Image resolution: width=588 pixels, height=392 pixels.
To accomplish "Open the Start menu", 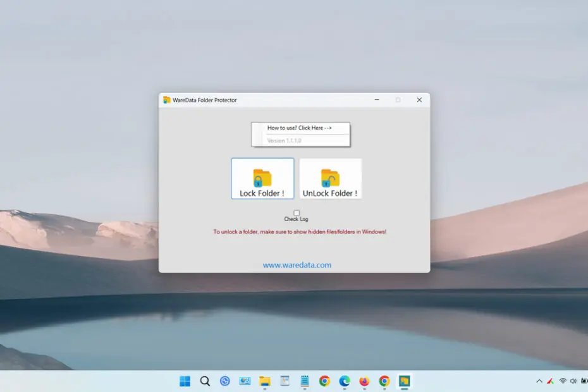I will click(x=185, y=381).
